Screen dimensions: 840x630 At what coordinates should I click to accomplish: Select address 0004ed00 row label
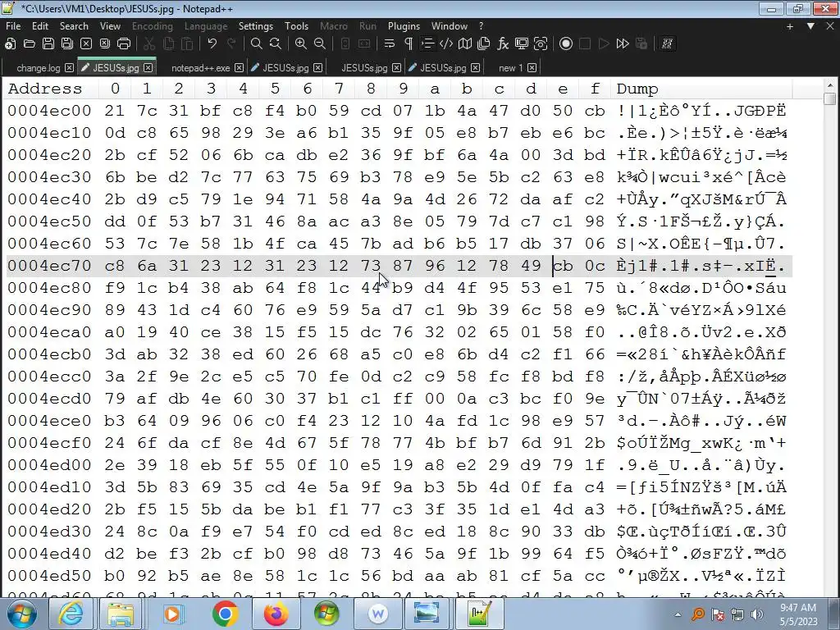[49, 464]
